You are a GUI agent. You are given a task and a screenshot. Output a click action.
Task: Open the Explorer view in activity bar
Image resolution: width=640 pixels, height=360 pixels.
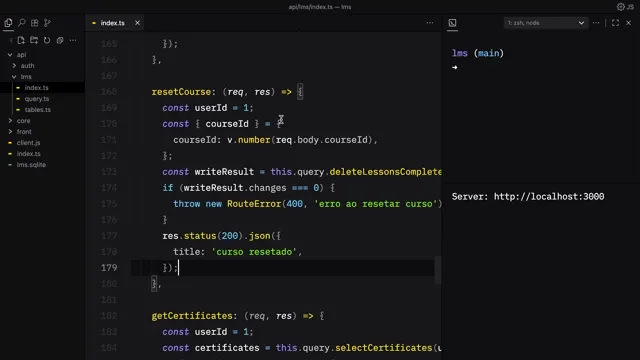click(x=8, y=23)
